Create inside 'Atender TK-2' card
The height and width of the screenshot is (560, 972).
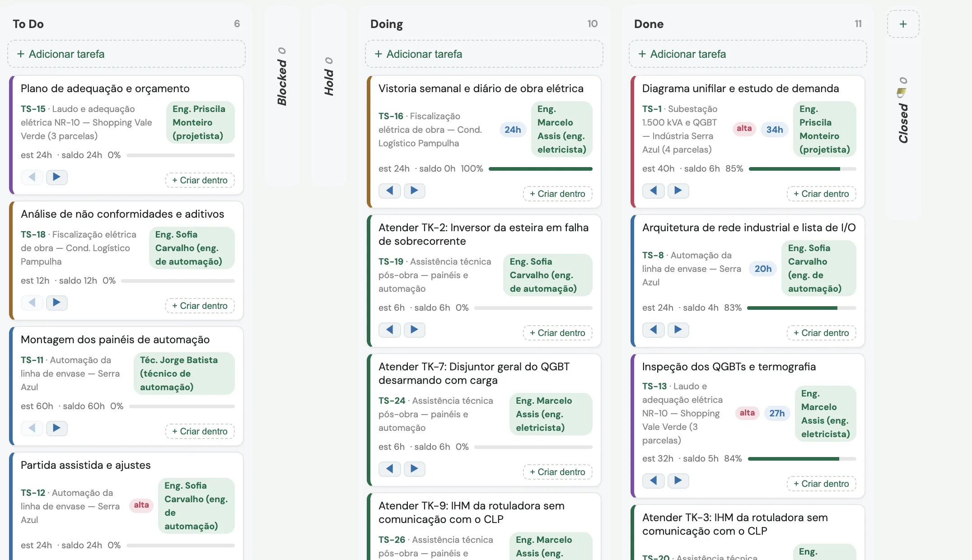(557, 333)
